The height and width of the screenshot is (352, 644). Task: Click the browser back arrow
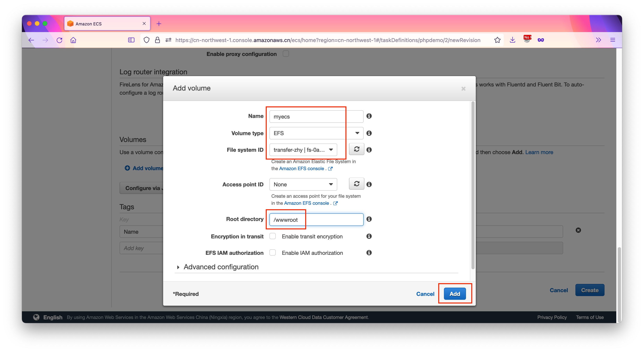click(x=31, y=40)
